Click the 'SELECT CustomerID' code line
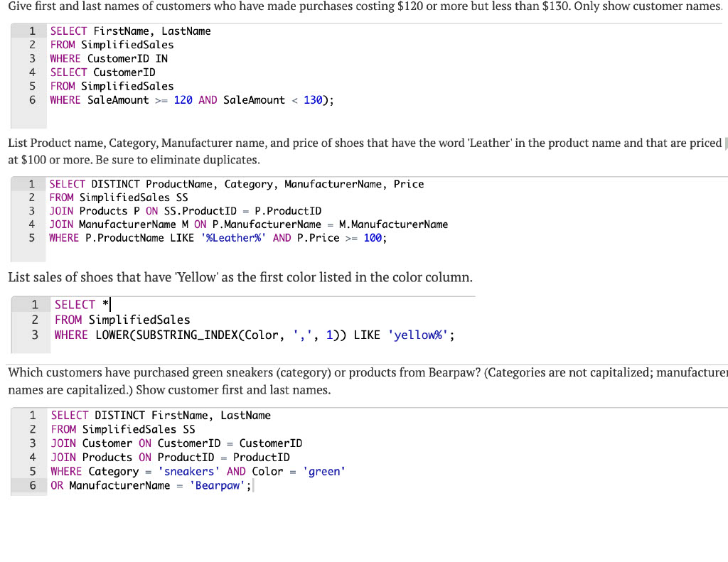The image size is (728, 562). pyautogui.click(x=102, y=72)
